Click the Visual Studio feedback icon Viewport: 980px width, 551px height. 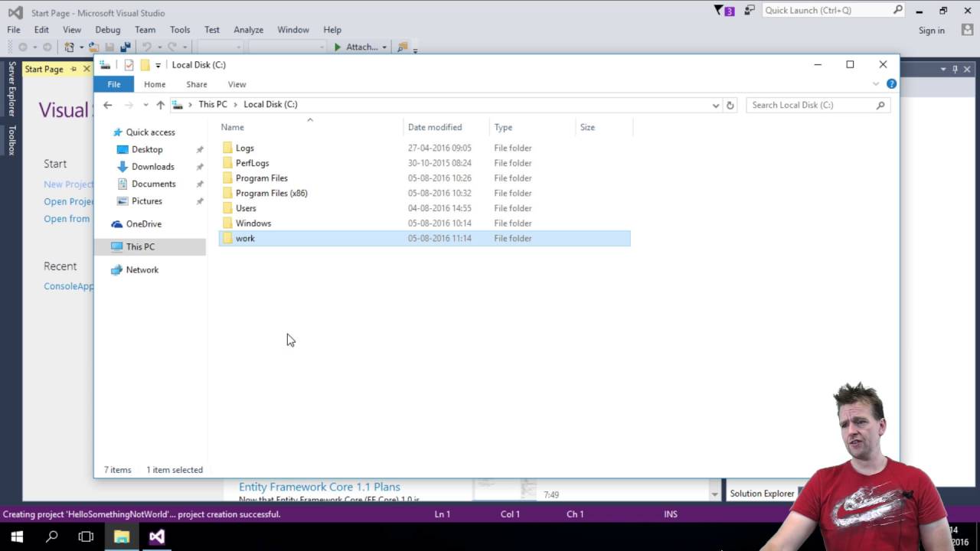tap(749, 11)
